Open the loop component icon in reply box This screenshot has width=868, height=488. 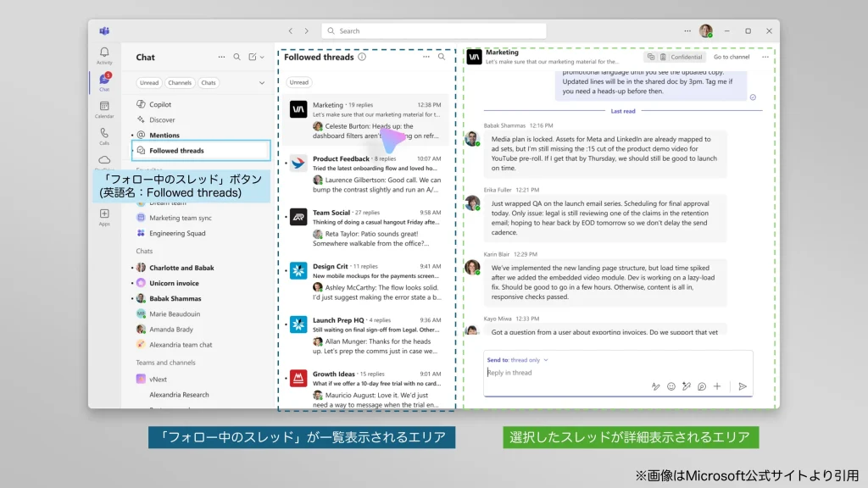[x=702, y=386]
